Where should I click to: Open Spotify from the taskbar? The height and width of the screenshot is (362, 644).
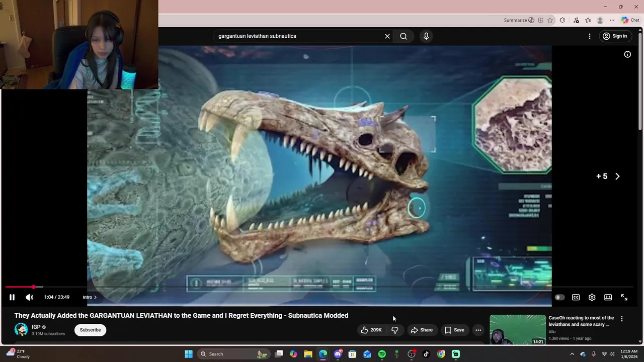tap(382, 354)
